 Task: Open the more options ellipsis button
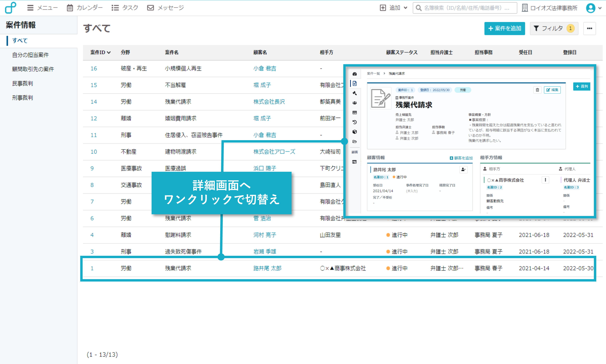coord(589,29)
